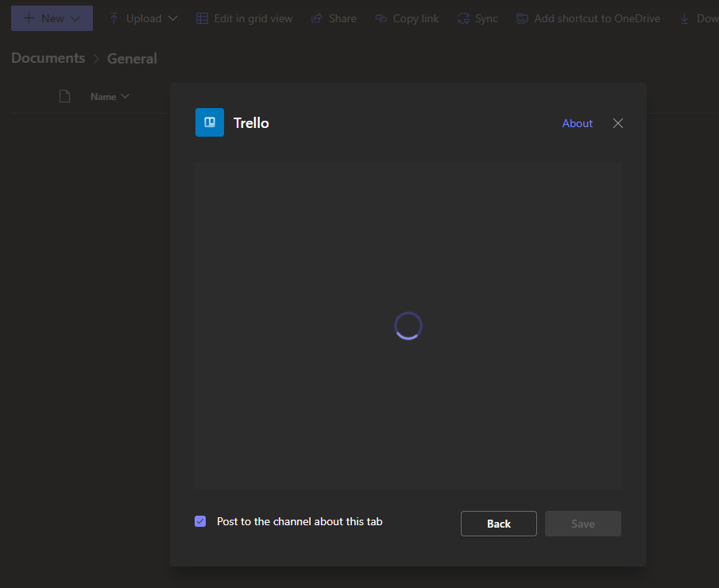
Task: Click the Download arrow icon
Action: tap(684, 18)
